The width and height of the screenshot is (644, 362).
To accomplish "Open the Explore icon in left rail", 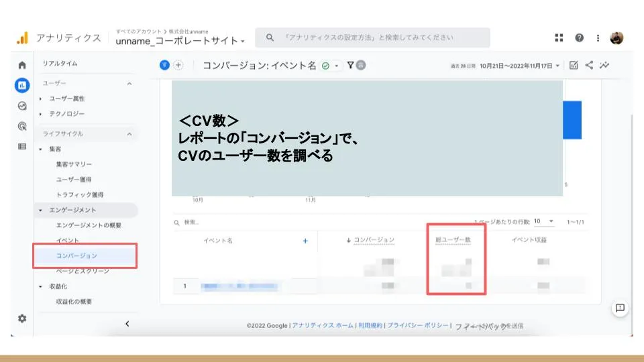I will click(x=22, y=106).
